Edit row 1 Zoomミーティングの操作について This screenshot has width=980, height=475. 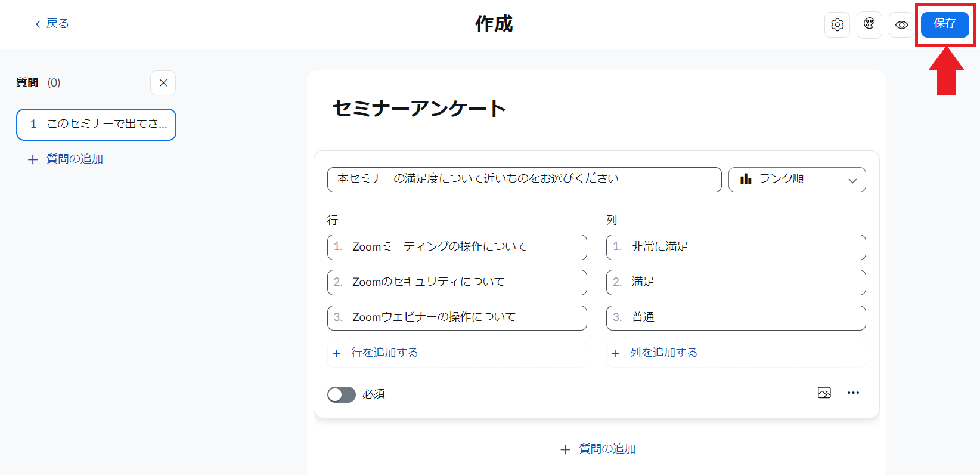pos(457,247)
